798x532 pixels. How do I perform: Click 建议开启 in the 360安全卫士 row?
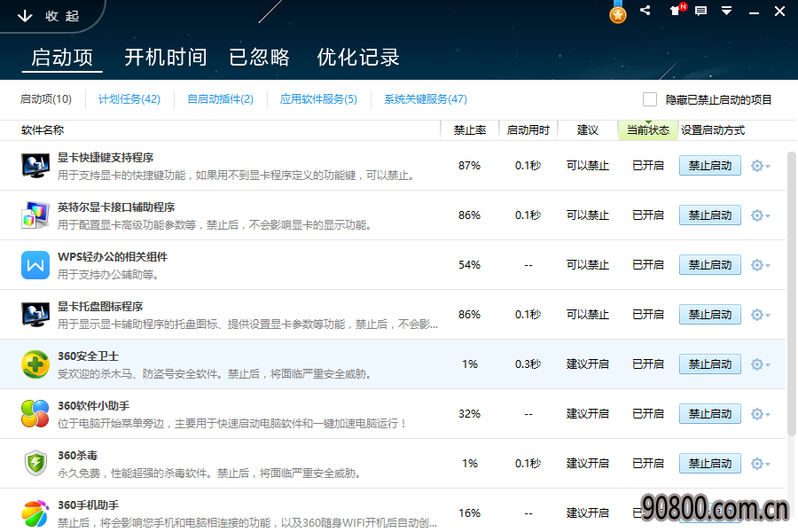[x=588, y=364]
